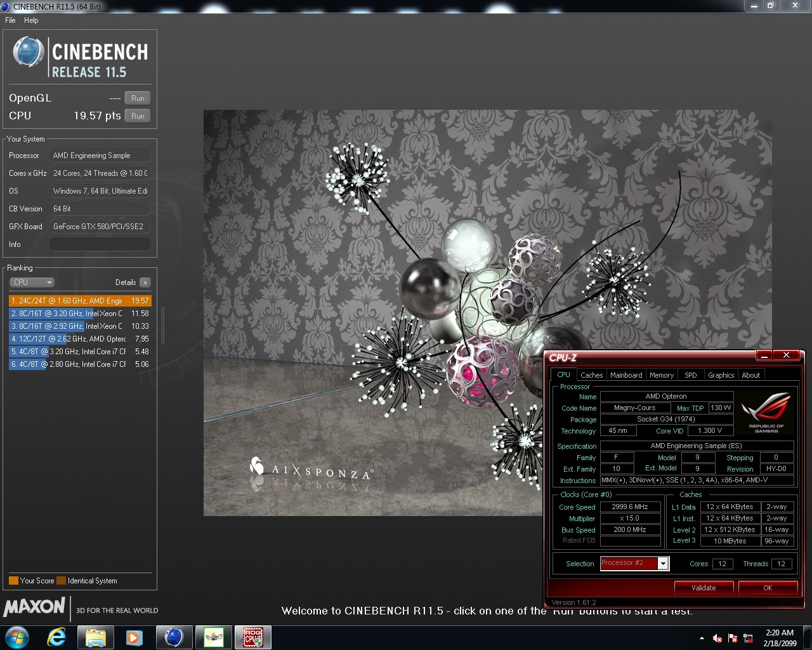
Task: Click the Bus Speed value 200.0 MHz
Action: [630, 530]
